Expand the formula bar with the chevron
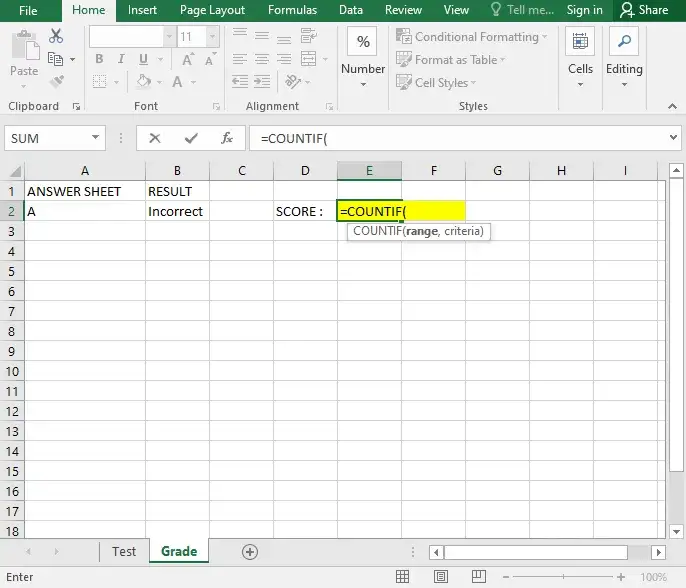 pyautogui.click(x=673, y=138)
